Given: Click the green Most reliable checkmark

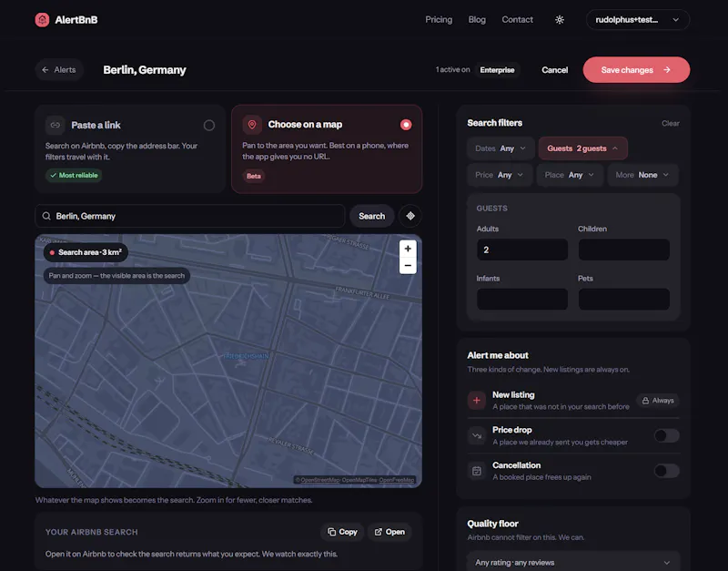Looking at the screenshot, I should click(53, 175).
